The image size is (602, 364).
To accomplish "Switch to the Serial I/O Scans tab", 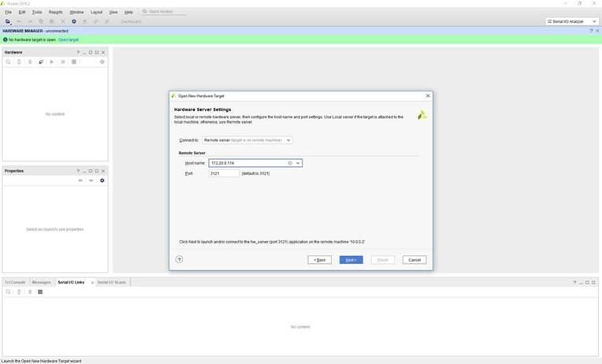I will click(x=112, y=282).
